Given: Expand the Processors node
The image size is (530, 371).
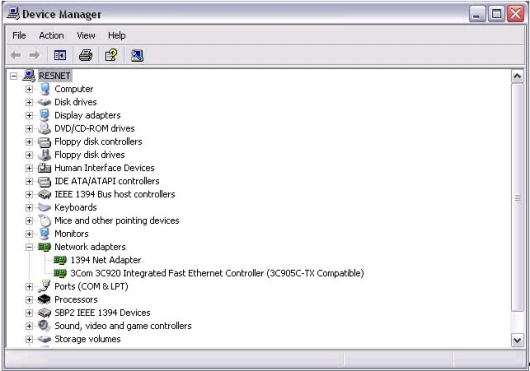Looking at the screenshot, I should [x=29, y=300].
